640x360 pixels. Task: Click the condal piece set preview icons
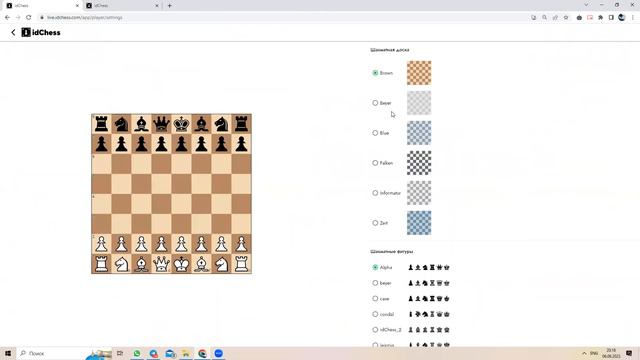click(429, 314)
